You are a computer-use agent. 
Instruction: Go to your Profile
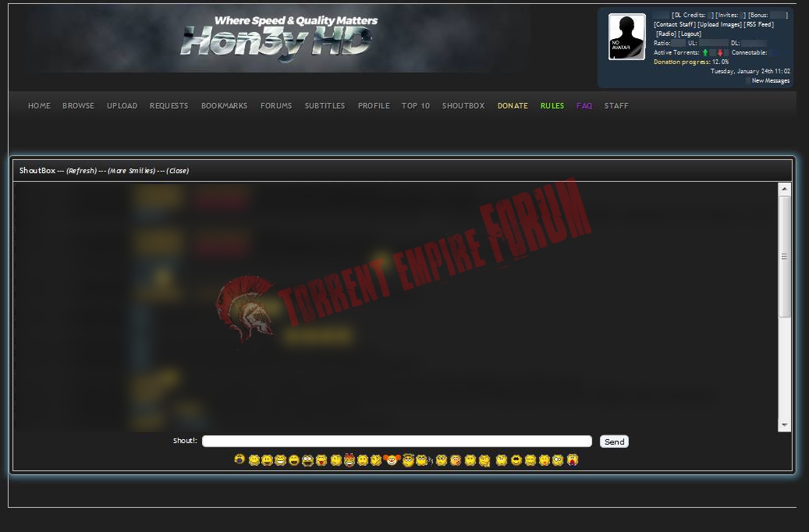click(x=374, y=106)
